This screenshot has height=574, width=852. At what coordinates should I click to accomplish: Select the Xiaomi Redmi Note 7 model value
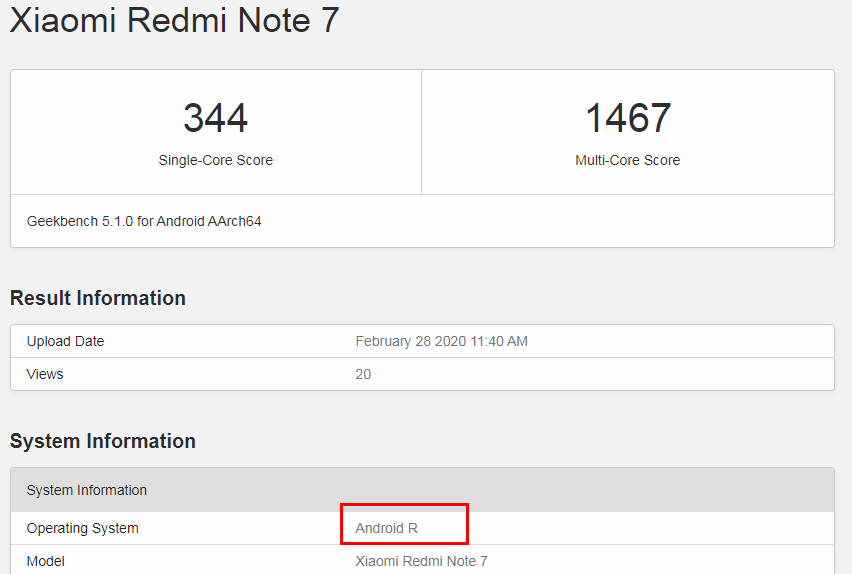[421, 561]
